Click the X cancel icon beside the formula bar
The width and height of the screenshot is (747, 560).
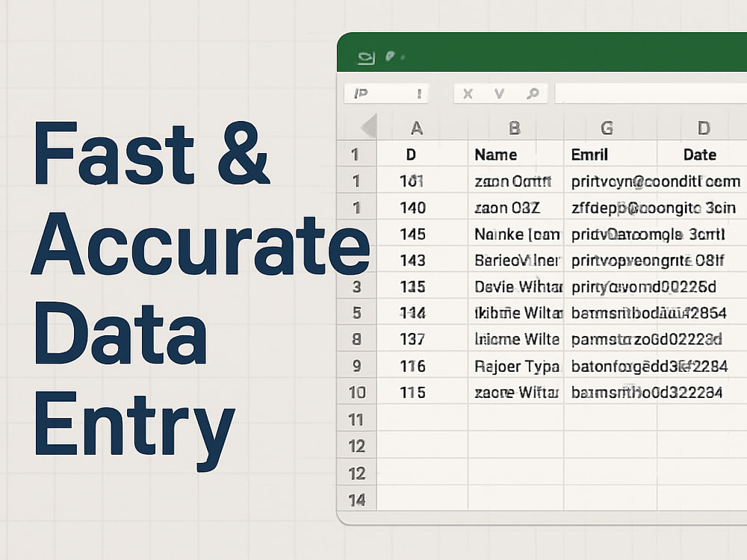[x=468, y=94]
